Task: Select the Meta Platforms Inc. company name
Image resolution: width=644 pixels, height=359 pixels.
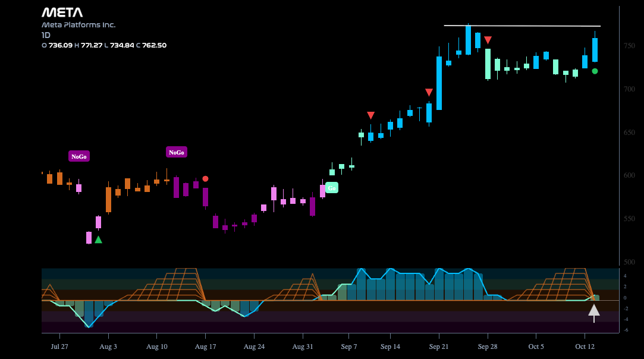Action: [78, 25]
